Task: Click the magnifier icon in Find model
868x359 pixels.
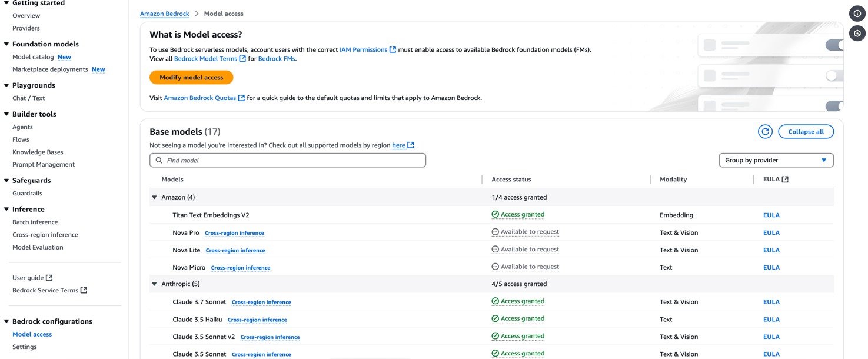Action: pyautogui.click(x=159, y=160)
